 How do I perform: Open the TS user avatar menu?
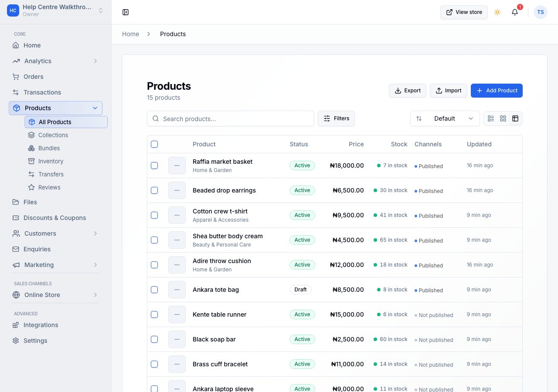coord(541,12)
